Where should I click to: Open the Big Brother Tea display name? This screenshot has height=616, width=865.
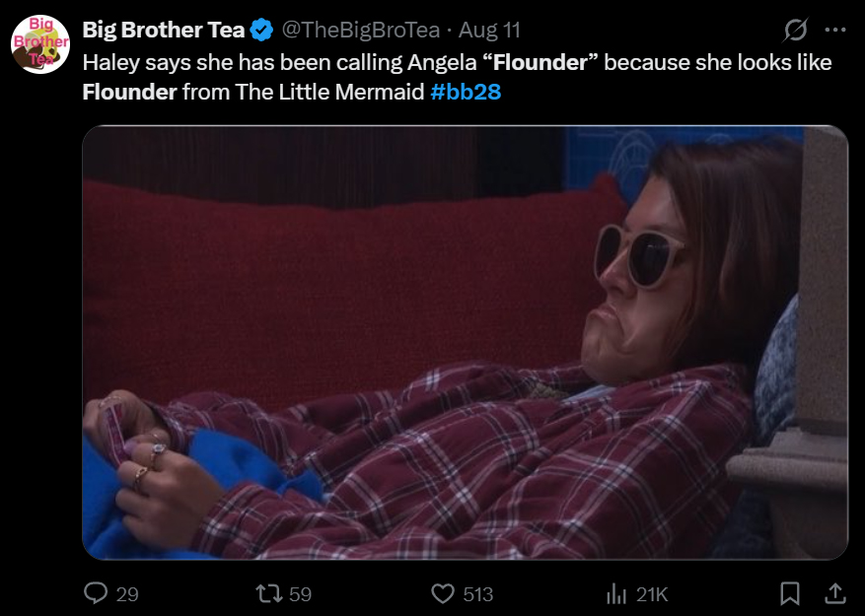coord(164,30)
